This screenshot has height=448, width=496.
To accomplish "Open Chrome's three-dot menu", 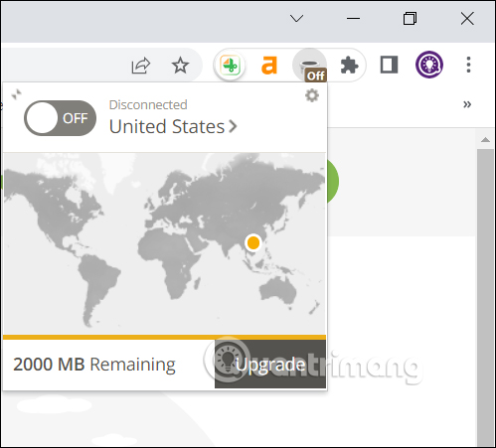I will 468,65.
